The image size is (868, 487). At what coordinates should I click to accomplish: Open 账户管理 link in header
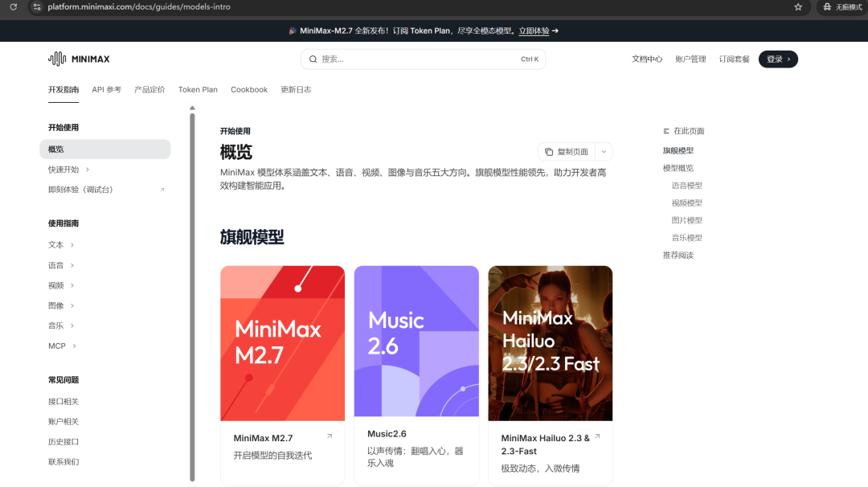click(x=690, y=59)
